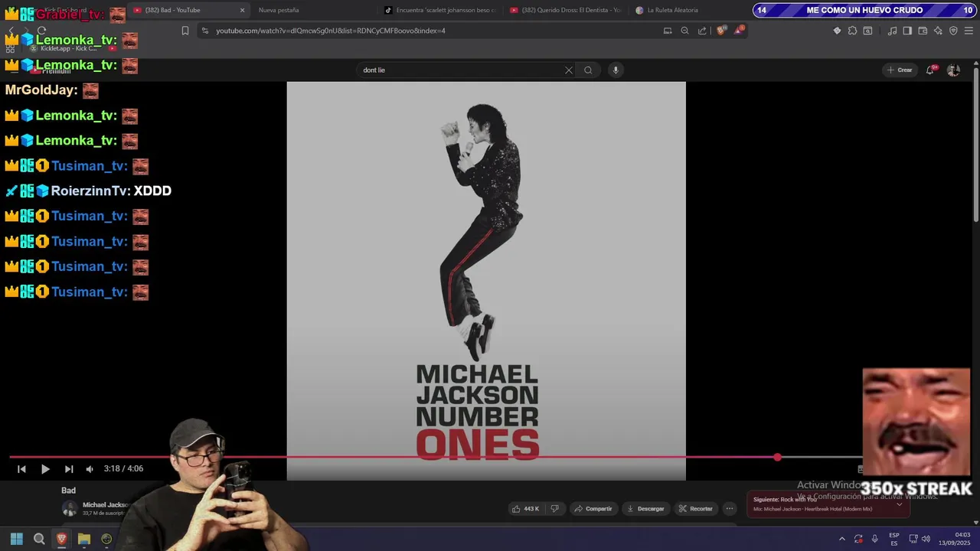Viewport: 980px width, 551px height.
Task: Open YouTube notifications bell
Action: [930, 70]
